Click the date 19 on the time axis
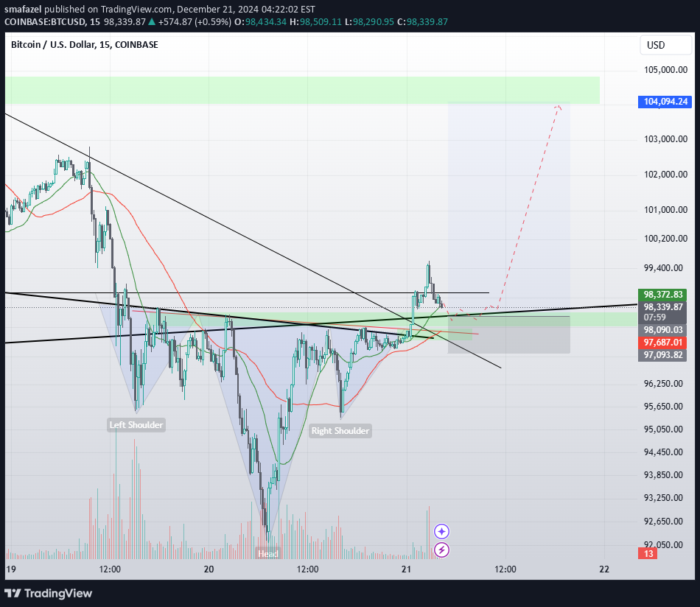This screenshot has height=607, width=700. (x=11, y=569)
